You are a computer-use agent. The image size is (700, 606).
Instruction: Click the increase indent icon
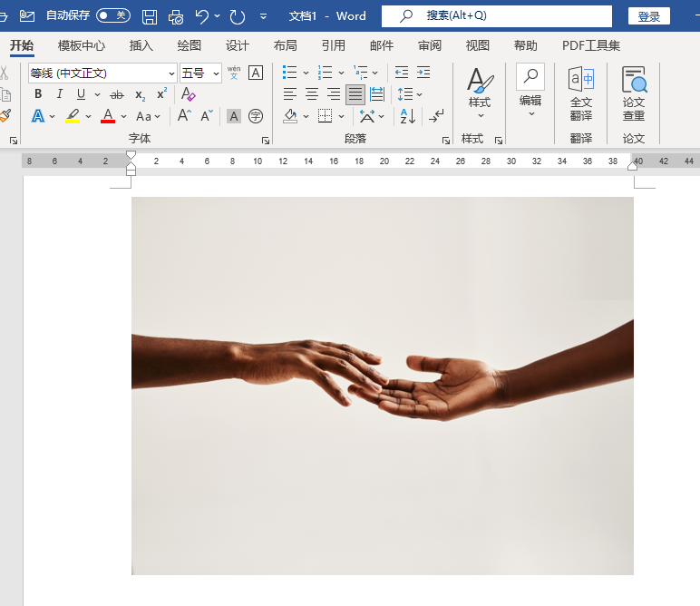coord(423,73)
